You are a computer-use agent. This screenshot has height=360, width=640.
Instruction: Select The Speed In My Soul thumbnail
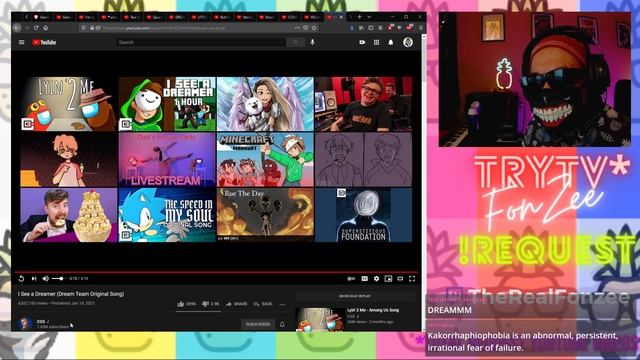click(x=167, y=215)
